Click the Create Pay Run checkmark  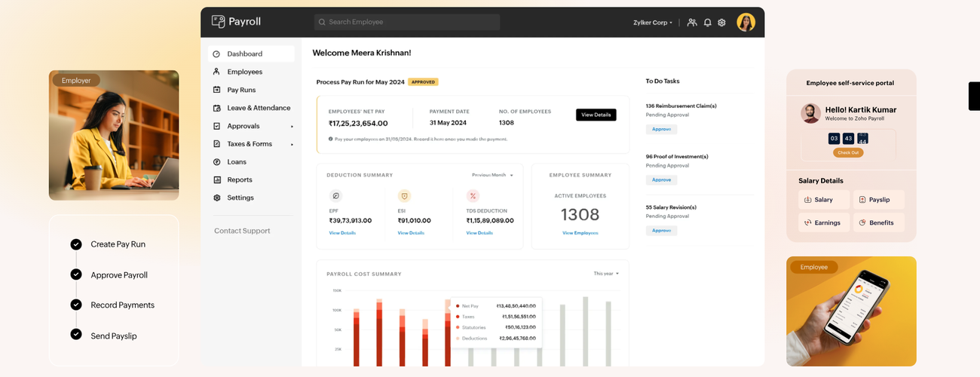[x=76, y=244]
